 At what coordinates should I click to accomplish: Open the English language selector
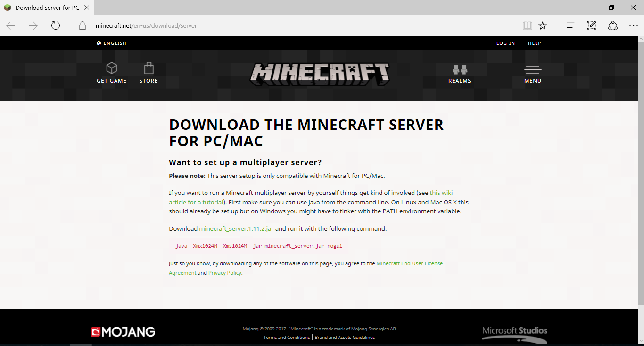pyautogui.click(x=111, y=43)
